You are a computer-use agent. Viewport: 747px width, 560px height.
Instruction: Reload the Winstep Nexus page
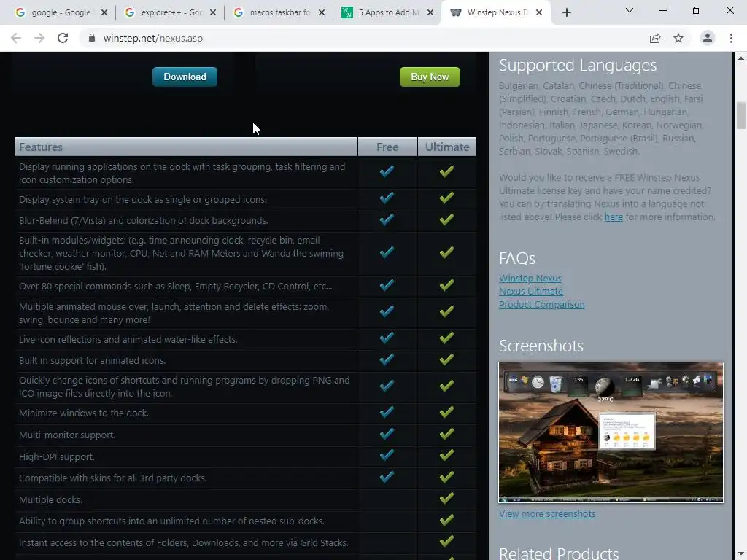63,38
